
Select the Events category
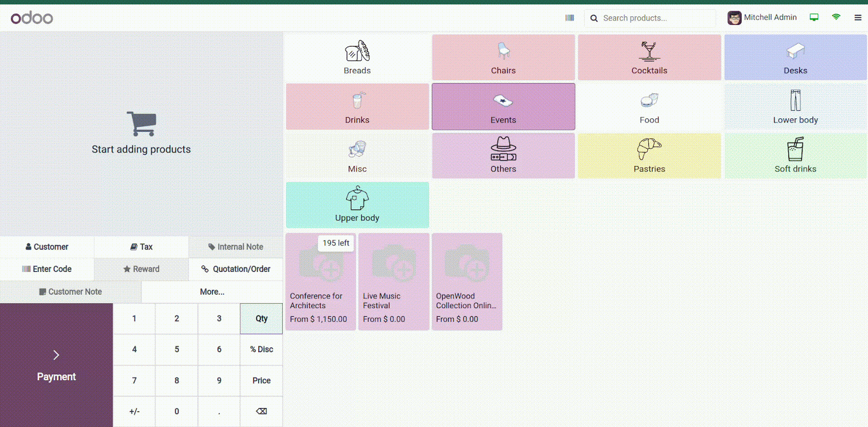tap(503, 106)
